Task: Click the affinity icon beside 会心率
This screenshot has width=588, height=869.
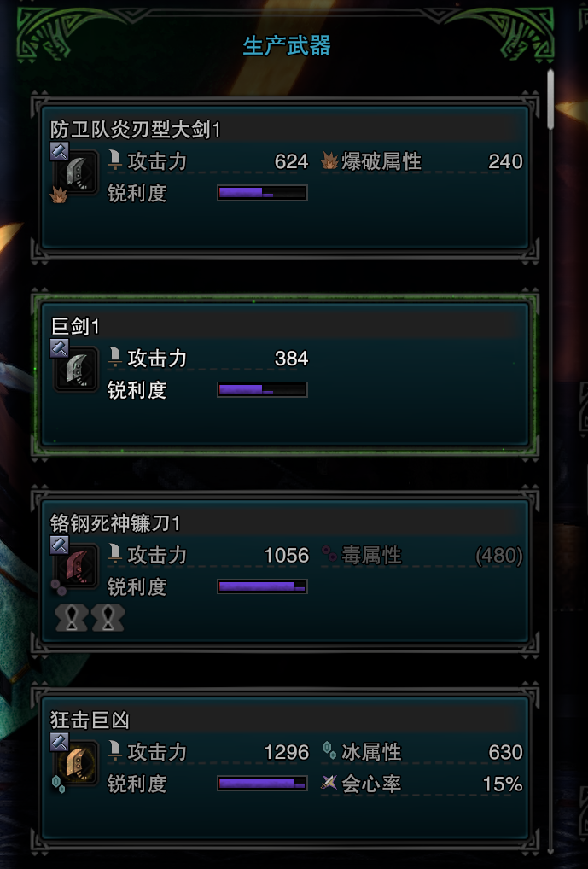Action: [x=329, y=783]
